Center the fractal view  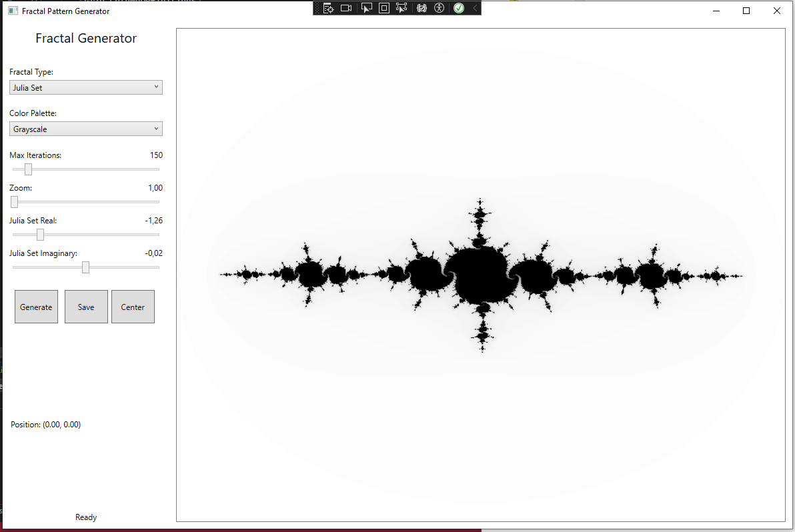[133, 307]
